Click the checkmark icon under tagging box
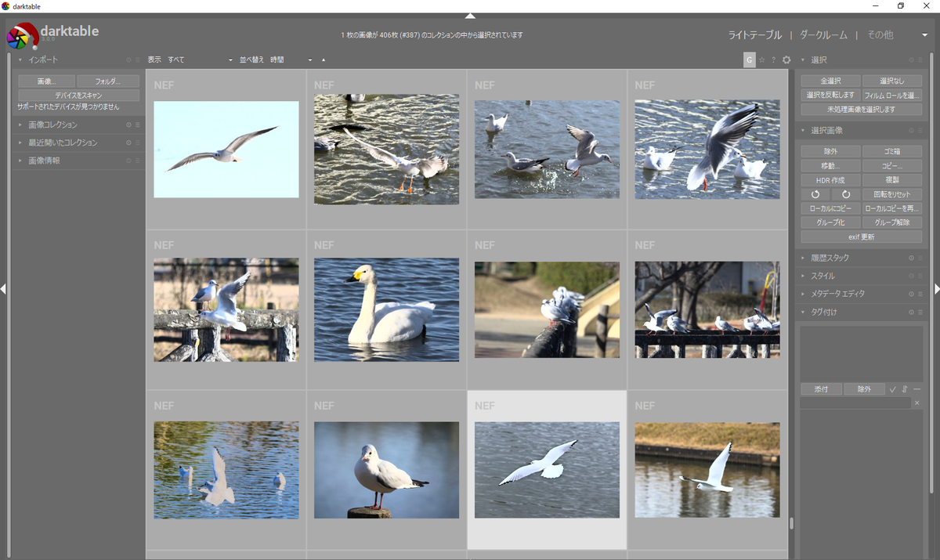The image size is (940, 560). tap(892, 389)
